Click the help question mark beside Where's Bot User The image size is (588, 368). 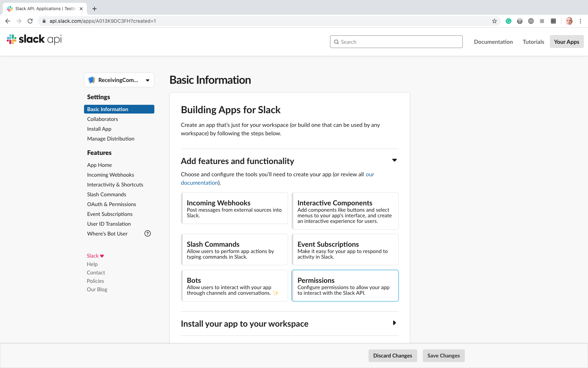click(x=148, y=233)
